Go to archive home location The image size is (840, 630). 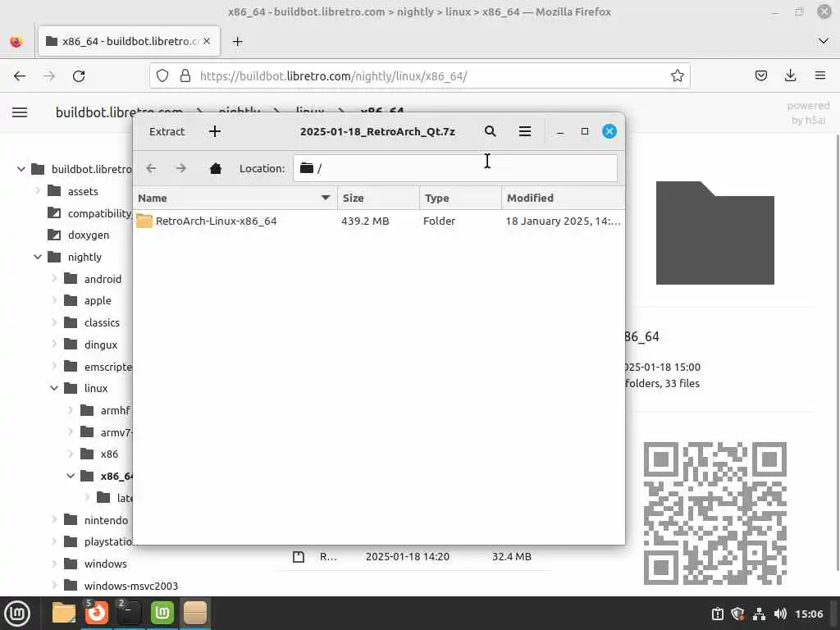[x=216, y=169]
